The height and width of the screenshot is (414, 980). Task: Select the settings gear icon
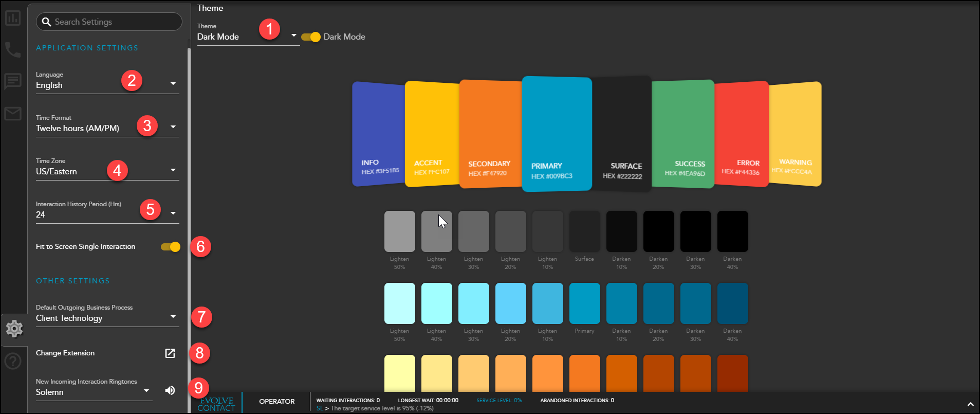point(14,329)
